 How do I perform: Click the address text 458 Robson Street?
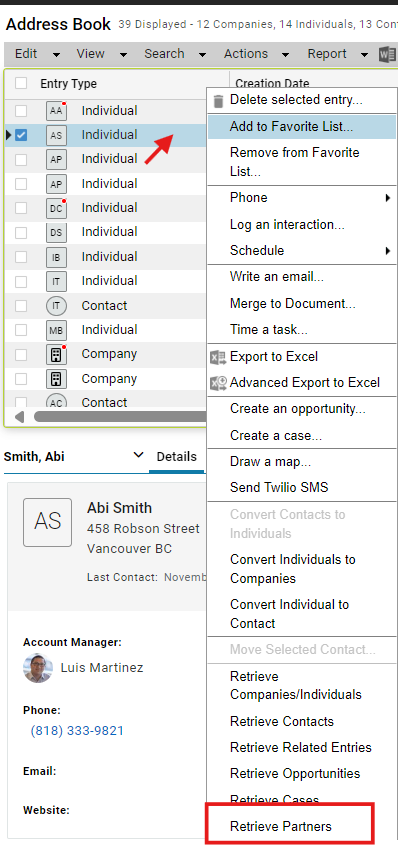[143, 529]
